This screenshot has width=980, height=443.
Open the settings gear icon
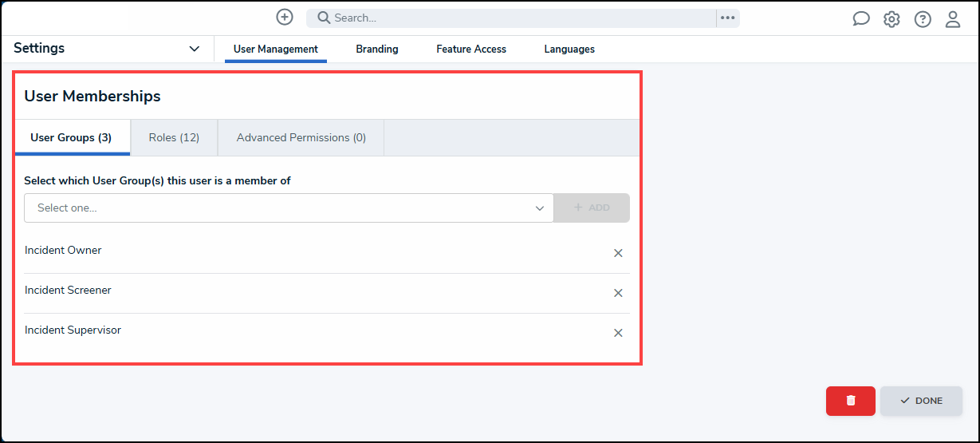(891, 19)
